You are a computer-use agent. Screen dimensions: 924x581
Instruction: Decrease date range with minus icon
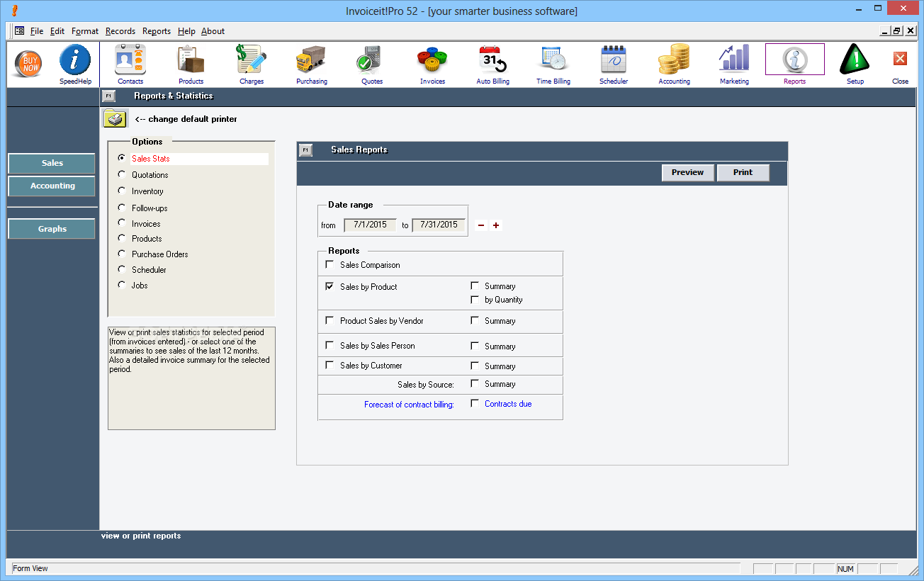481,225
